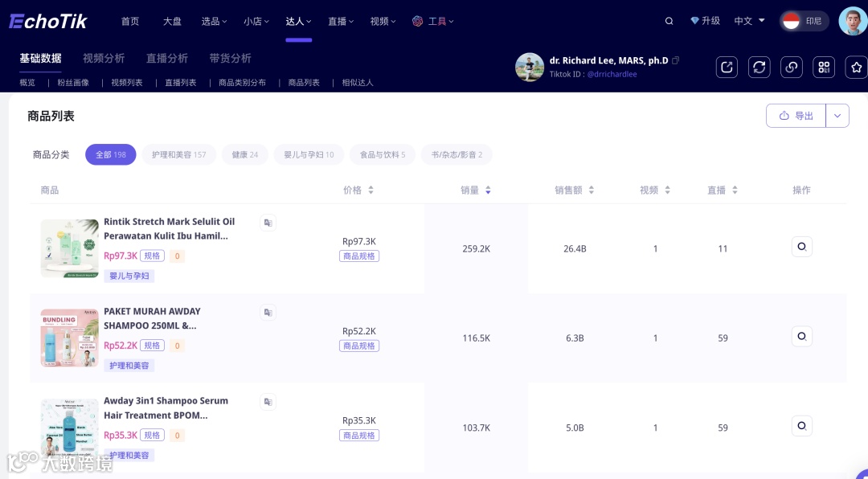Screen dimensions: 868x479
Task: Click the 婴儿与孕妇 tag on Rintik product
Action: pyautogui.click(x=129, y=276)
